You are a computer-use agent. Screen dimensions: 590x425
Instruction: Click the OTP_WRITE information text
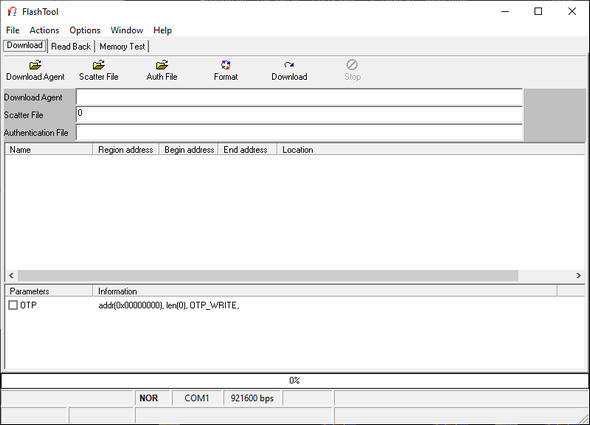pos(169,305)
